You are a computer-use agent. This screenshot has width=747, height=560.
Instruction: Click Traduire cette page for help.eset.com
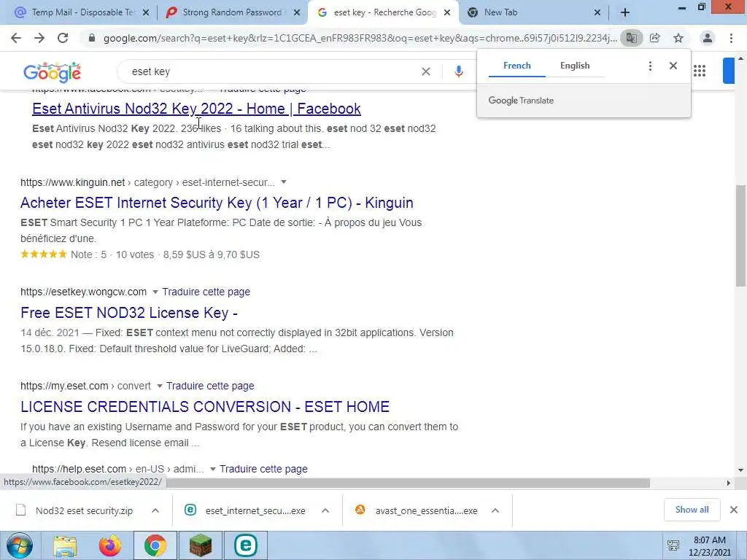coord(263,469)
